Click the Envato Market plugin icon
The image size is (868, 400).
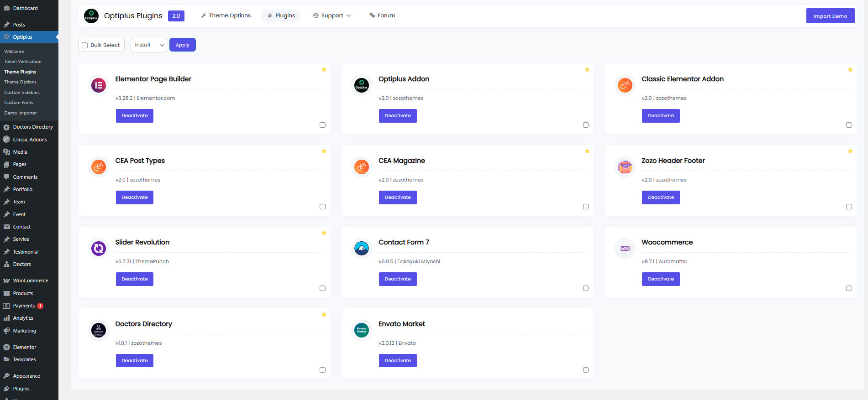tap(362, 330)
